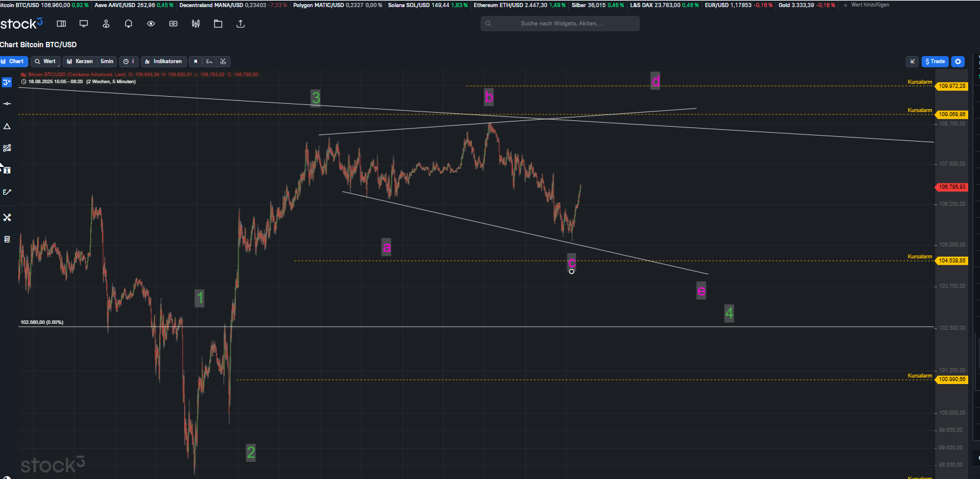Click the blue Trade button

tap(935, 61)
